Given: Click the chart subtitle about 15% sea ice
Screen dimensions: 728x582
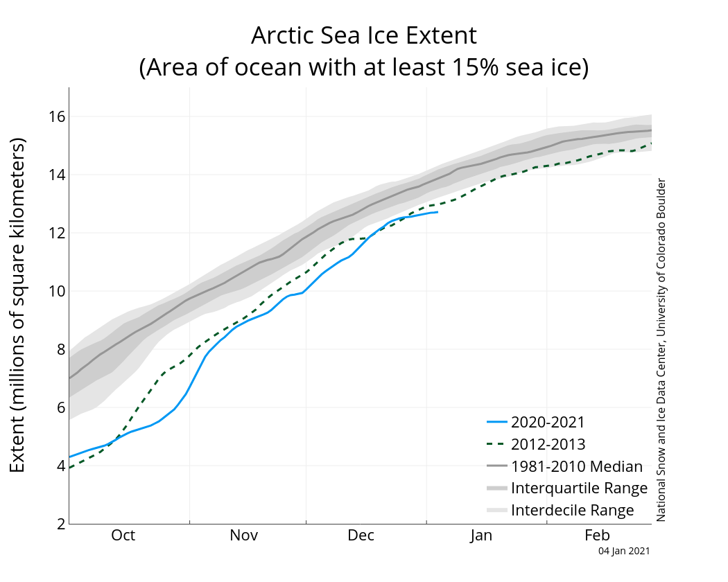Looking at the screenshot, I should click(x=364, y=68).
